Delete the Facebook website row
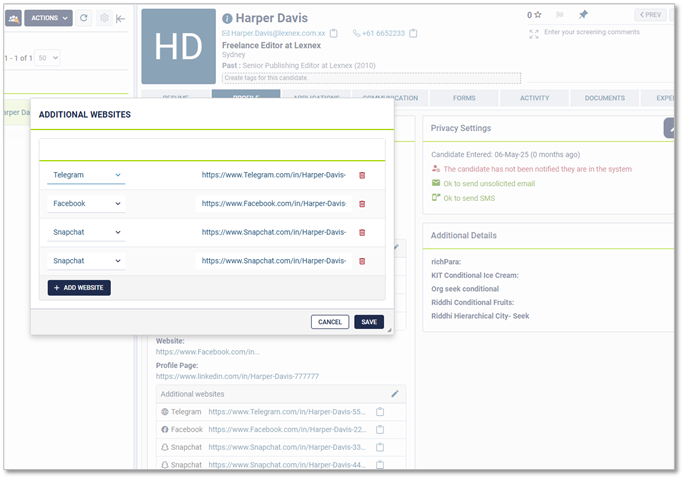Screen dimensions: 683x478 (x=362, y=204)
